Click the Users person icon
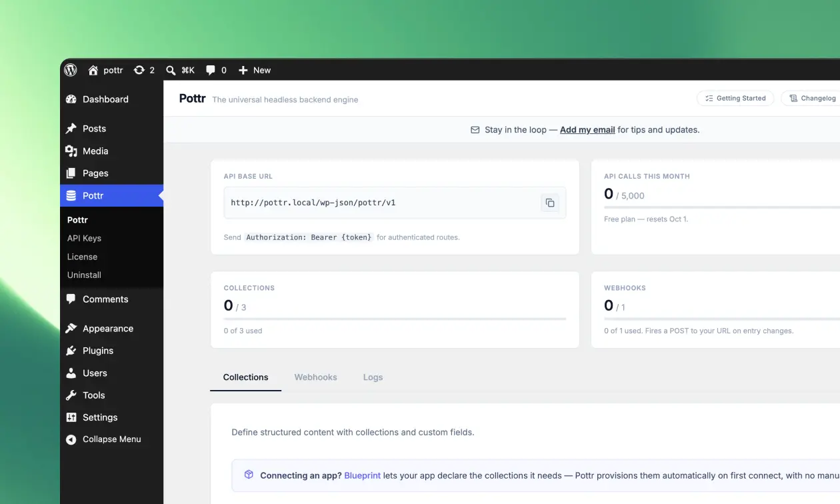This screenshot has height=504, width=840. [x=71, y=373]
